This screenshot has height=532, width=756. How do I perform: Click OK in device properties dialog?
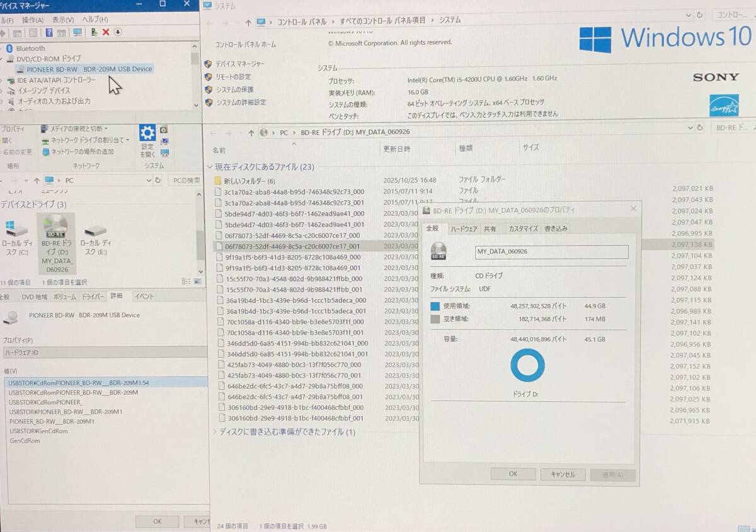point(157,521)
